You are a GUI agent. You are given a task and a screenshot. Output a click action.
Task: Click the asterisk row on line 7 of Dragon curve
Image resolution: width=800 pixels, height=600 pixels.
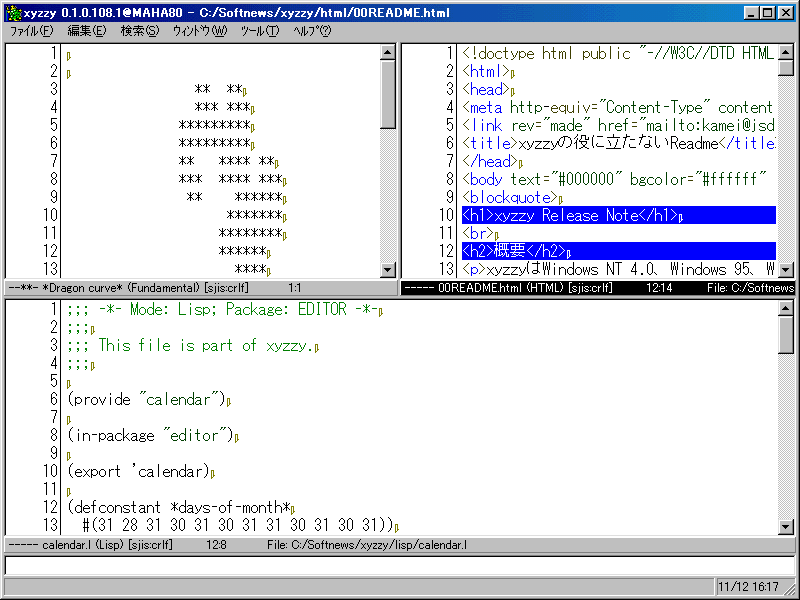(x=227, y=161)
